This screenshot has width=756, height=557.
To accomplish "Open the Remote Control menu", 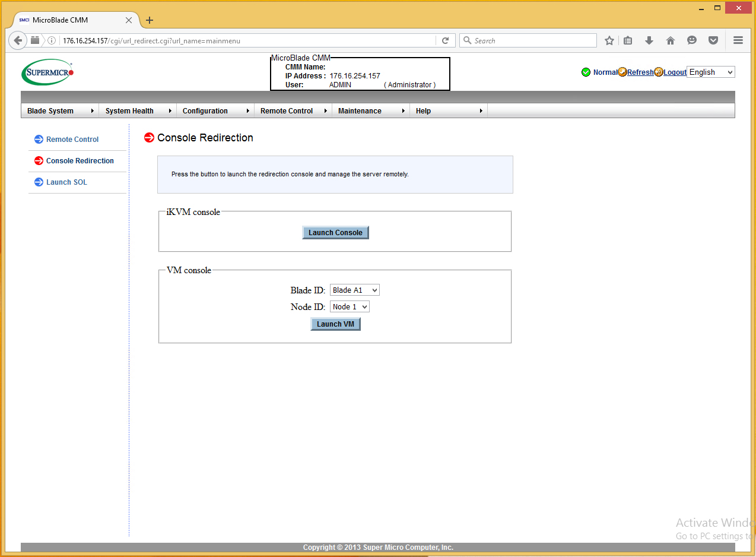I will pos(293,111).
